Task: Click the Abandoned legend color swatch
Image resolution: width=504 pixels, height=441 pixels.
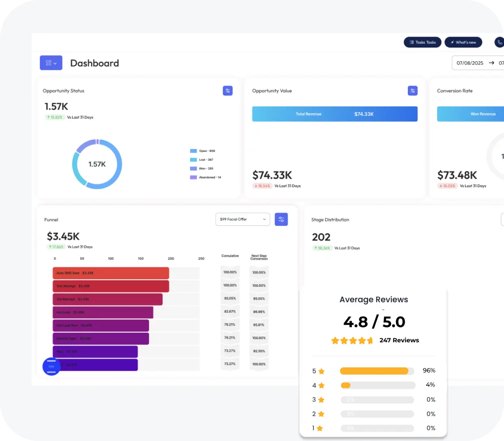Action: 194,177
